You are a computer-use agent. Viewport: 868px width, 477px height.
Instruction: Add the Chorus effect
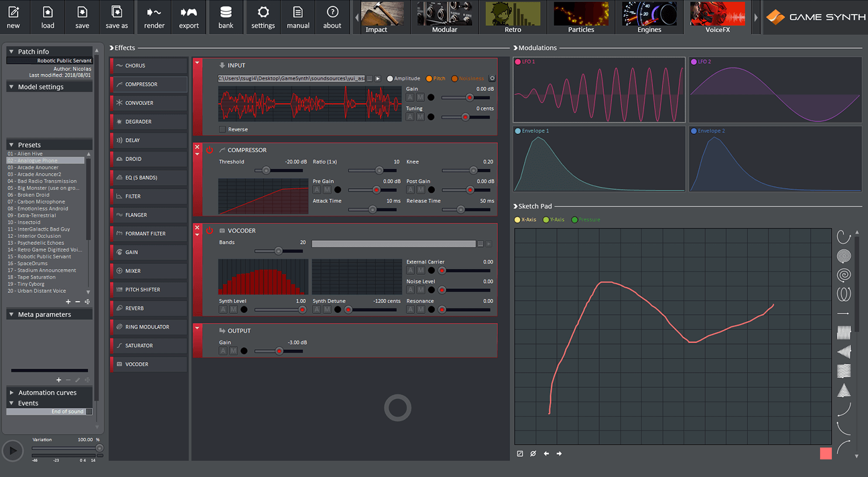149,66
